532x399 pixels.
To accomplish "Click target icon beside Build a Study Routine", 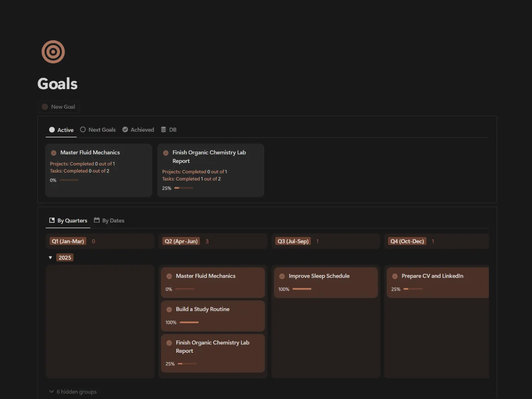I will tap(169, 310).
